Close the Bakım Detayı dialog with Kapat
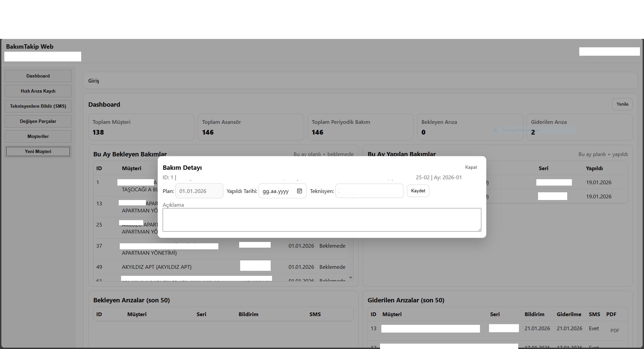The width and height of the screenshot is (644, 349). [471, 167]
